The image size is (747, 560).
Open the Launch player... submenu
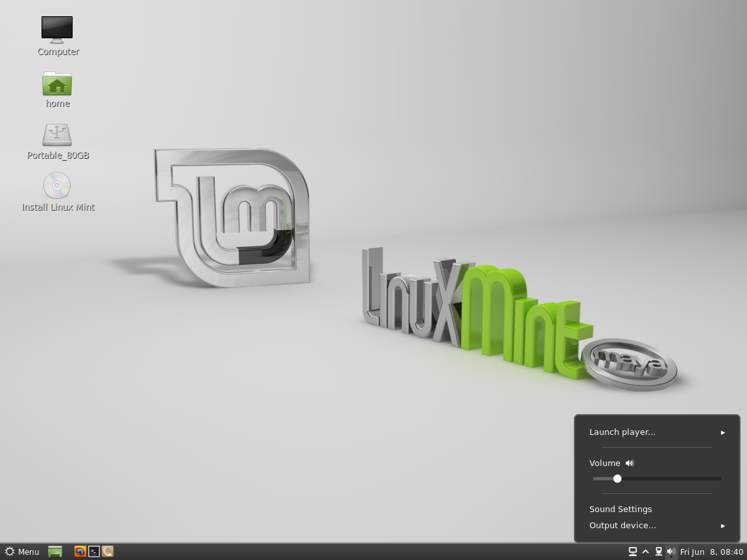(657, 432)
